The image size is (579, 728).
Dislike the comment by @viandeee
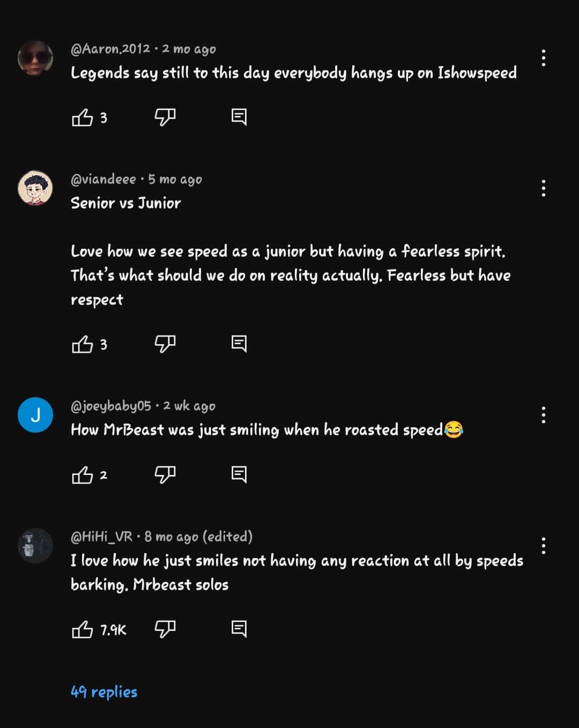pos(165,345)
